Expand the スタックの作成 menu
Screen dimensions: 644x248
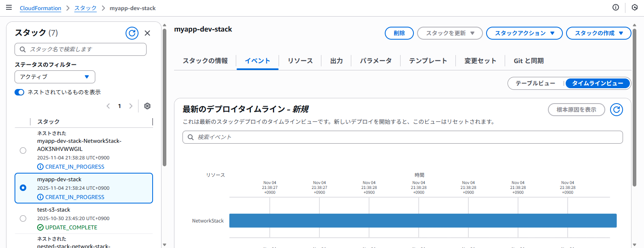[x=598, y=33]
